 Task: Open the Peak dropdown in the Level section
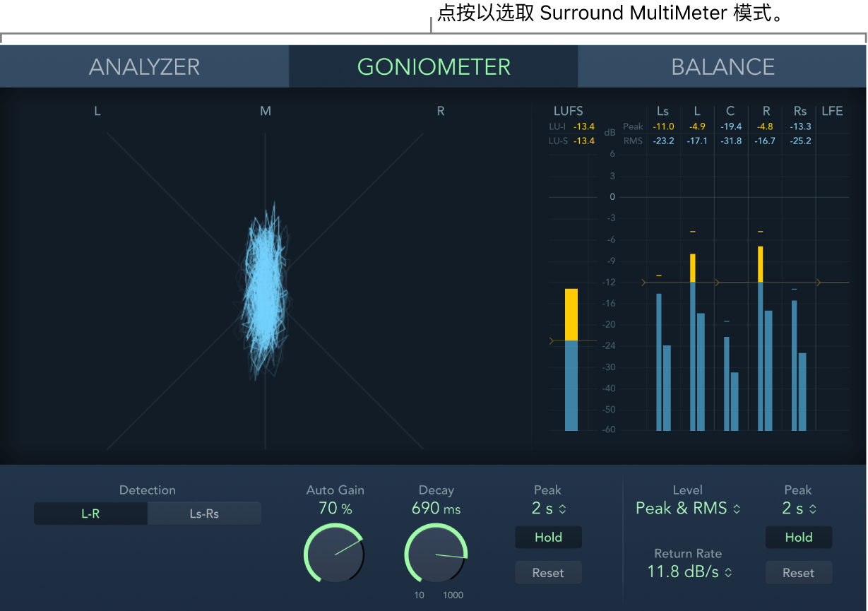(798, 508)
